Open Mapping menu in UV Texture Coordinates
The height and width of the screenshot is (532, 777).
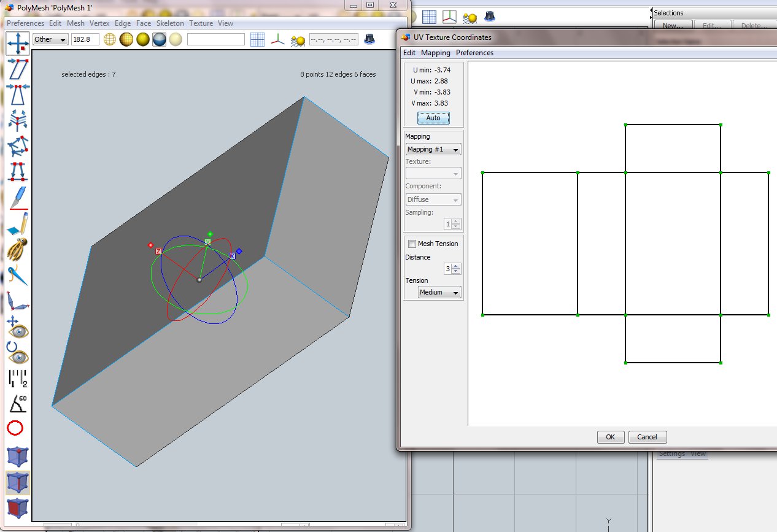coord(436,53)
